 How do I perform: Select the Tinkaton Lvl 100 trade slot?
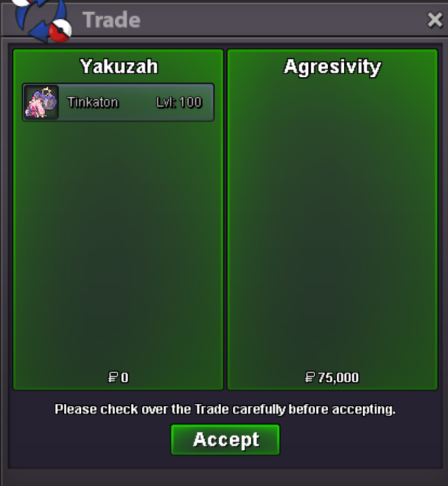point(118,103)
